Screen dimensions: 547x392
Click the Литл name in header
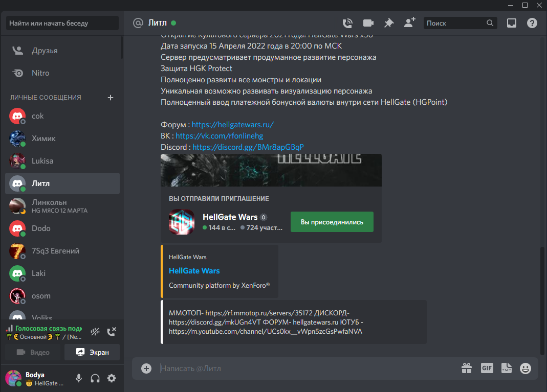tap(157, 22)
